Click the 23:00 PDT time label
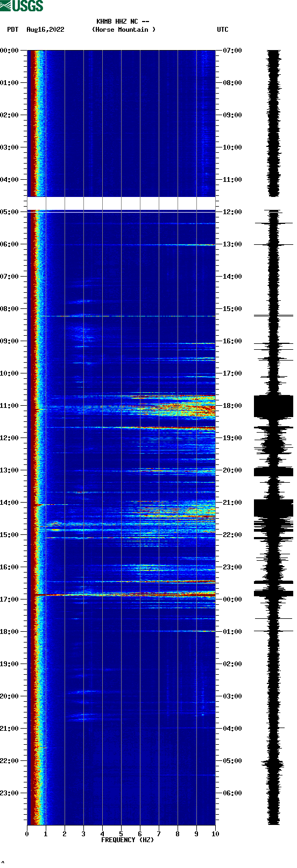The image size is (297, 868). point(9,793)
